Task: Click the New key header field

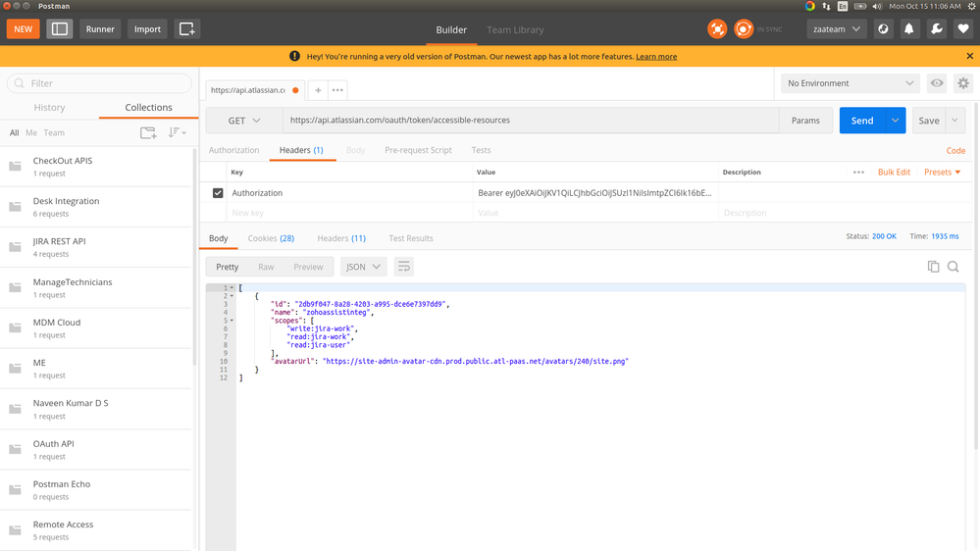Action: (352, 213)
